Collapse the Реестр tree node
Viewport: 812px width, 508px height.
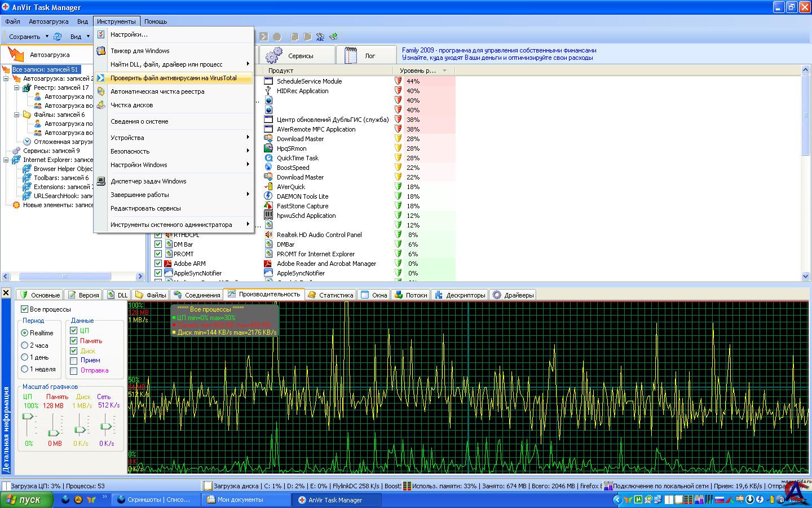(x=17, y=87)
